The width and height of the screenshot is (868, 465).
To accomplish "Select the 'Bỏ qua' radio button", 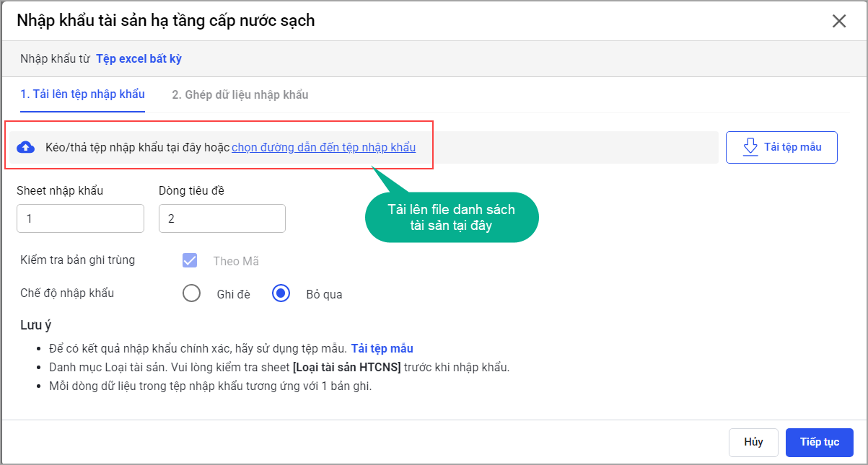I will click(281, 293).
